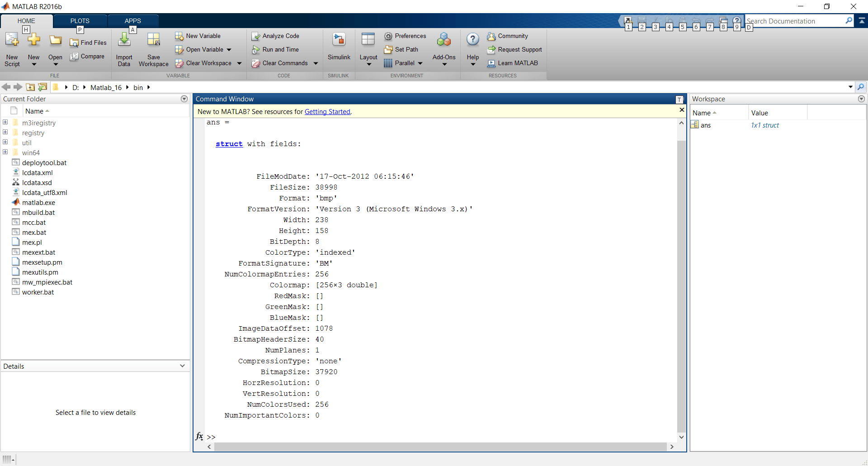Viewport: 868px width, 466px height.
Task: Click the search magnifier in documentation box
Action: [849, 21]
